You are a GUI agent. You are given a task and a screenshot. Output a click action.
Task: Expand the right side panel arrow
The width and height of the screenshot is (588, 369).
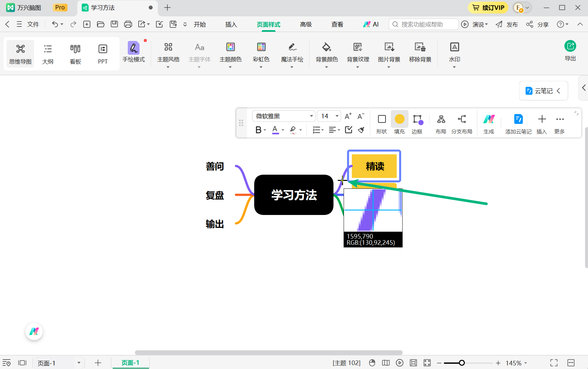[x=583, y=87]
